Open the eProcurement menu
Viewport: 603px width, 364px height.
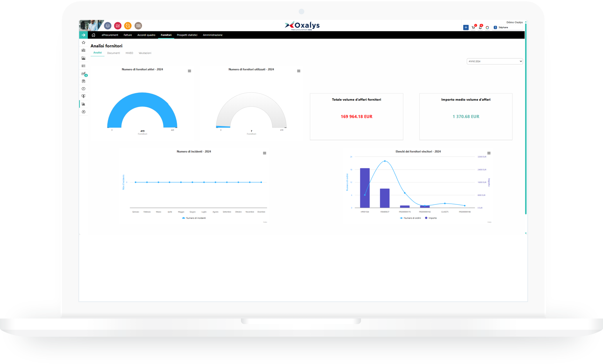pos(110,35)
